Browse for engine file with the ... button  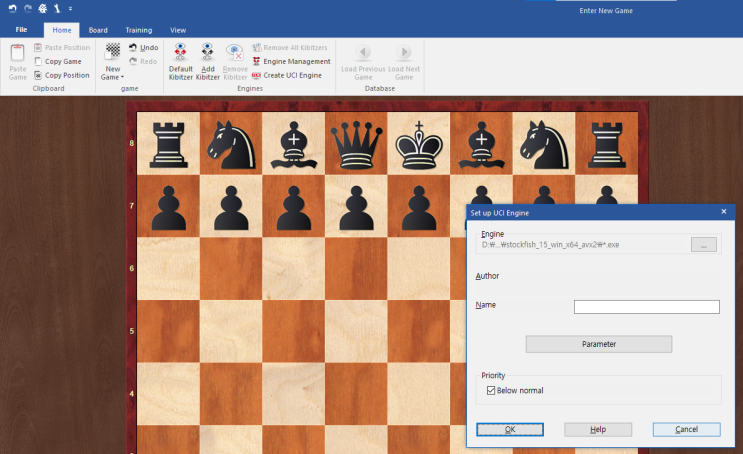(x=704, y=245)
